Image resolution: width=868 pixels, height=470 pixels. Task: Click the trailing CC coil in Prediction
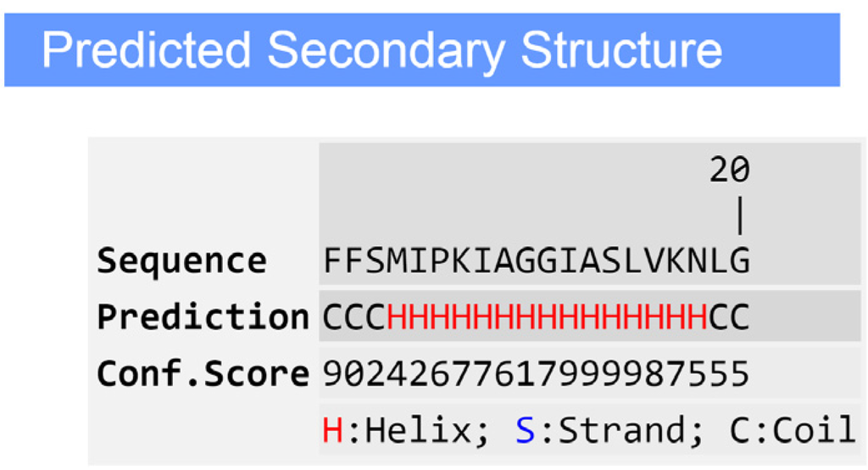(729, 317)
